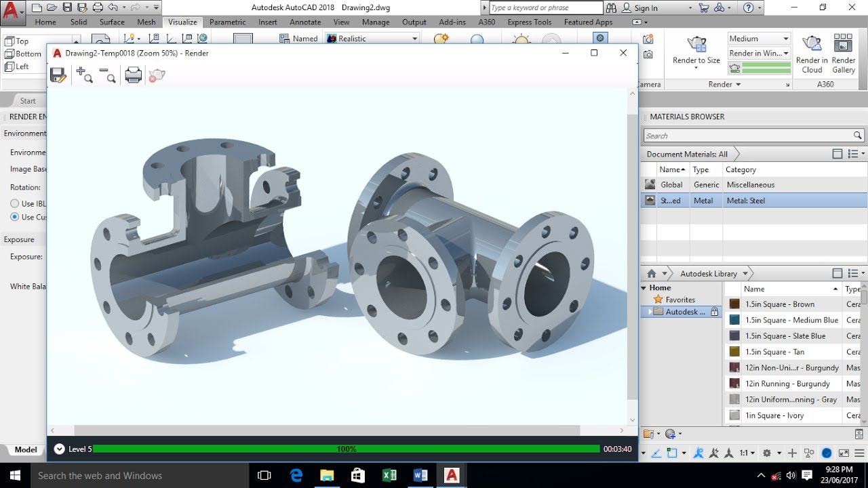Open the Visualize ribbon tab
The image size is (868, 488).
[182, 22]
